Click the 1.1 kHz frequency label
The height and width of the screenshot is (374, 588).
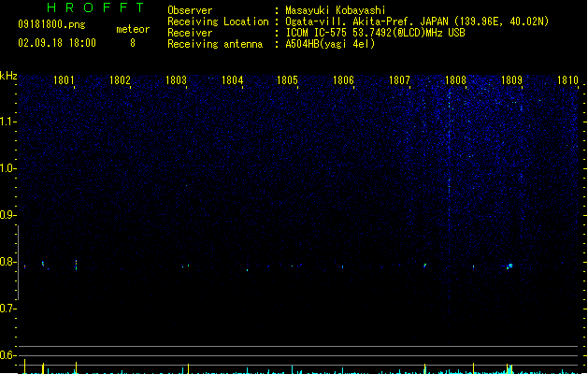pos(7,122)
